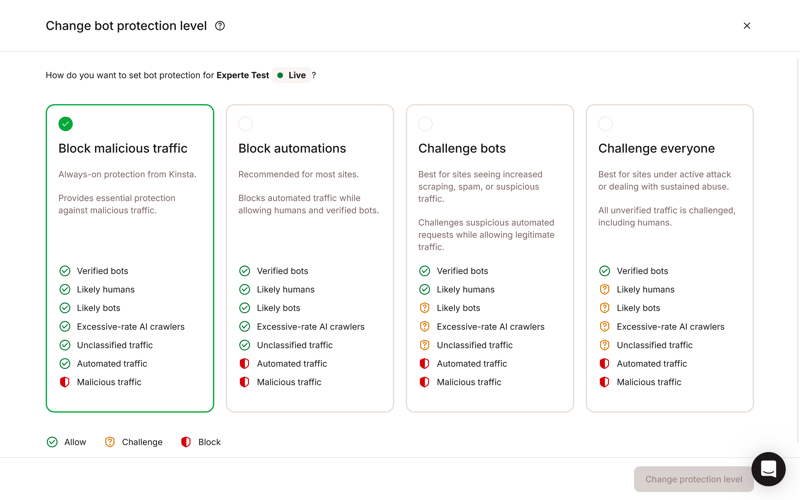Click the red block shield beside Automated traffic in Block automations
Image resolution: width=800 pixels, height=500 pixels.
pos(245,364)
